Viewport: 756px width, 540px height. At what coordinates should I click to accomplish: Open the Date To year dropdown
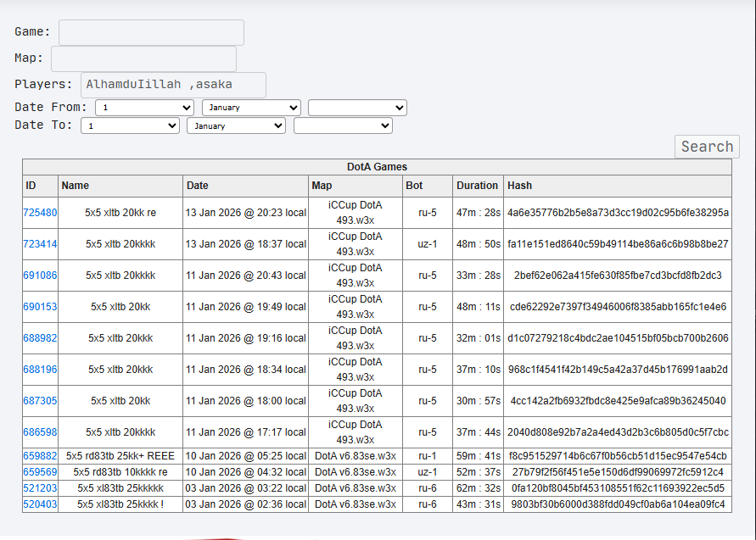(343, 125)
